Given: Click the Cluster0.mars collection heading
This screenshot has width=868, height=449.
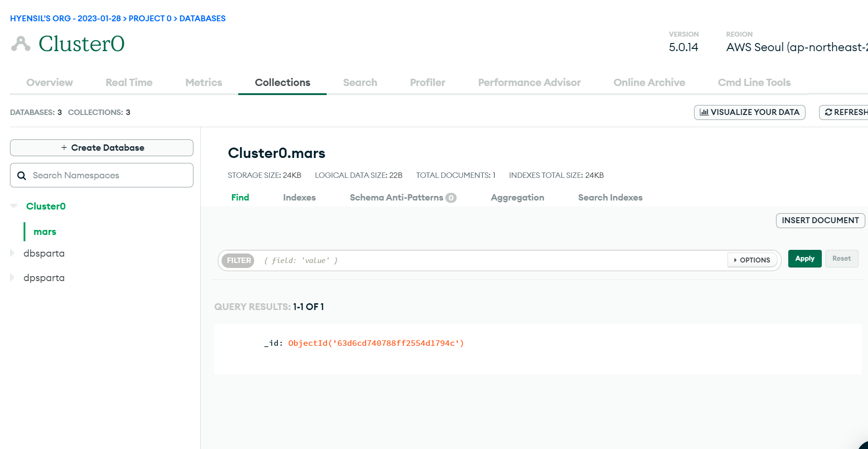Looking at the screenshot, I should tap(276, 153).
